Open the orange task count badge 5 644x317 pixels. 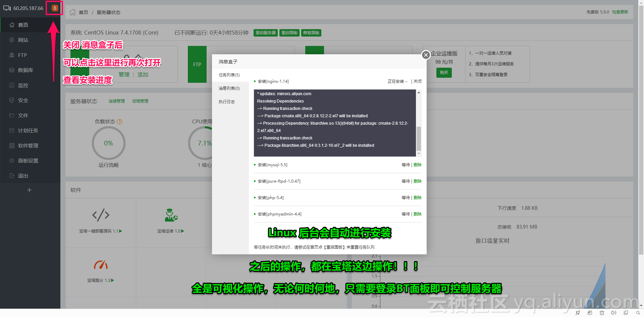click(x=55, y=8)
